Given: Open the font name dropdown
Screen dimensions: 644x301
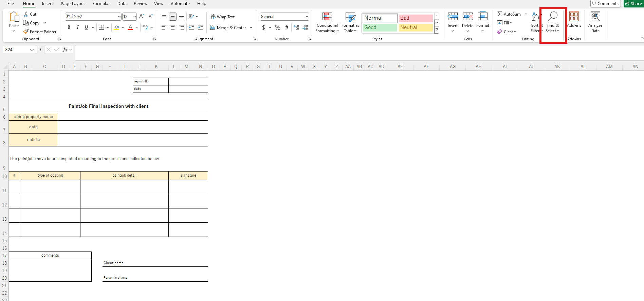Looking at the screenshot, I should [119, 17].
